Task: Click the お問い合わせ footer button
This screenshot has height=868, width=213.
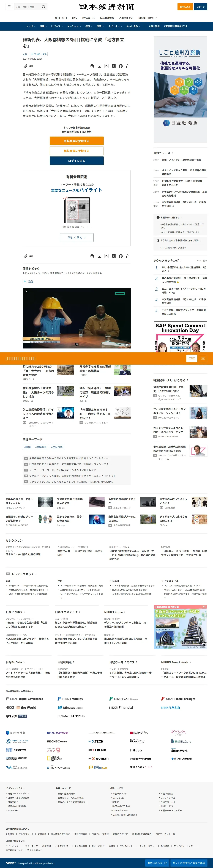Action: point(157,863)
